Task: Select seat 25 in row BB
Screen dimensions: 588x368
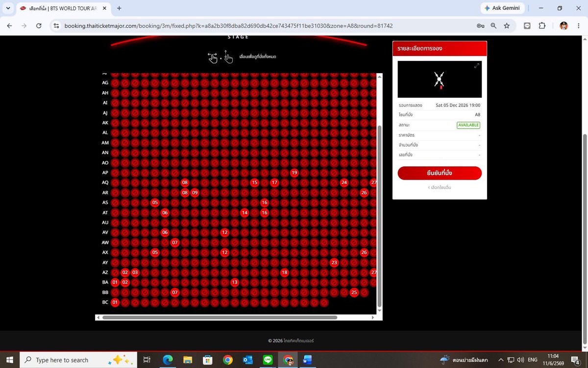Action: point(354,292)
